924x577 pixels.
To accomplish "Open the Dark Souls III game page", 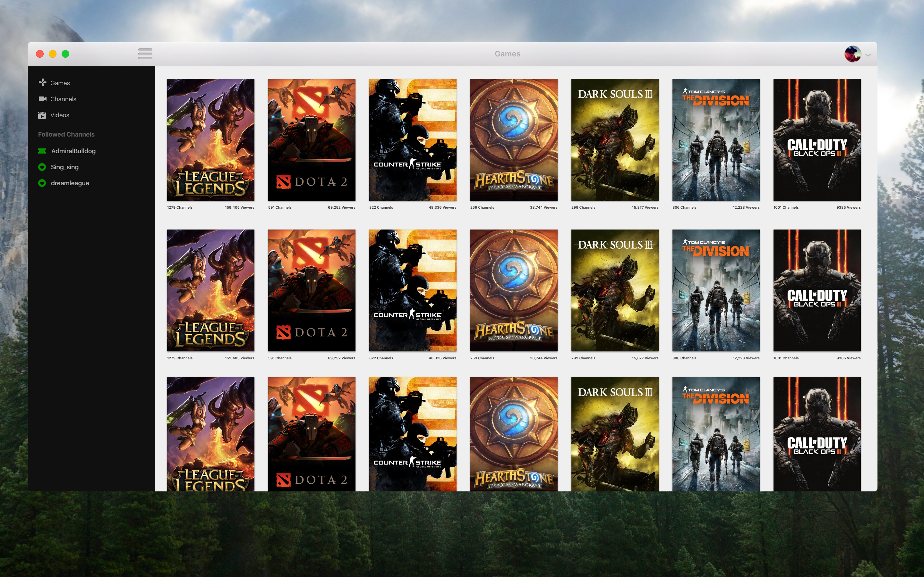I will coord(614,140).
